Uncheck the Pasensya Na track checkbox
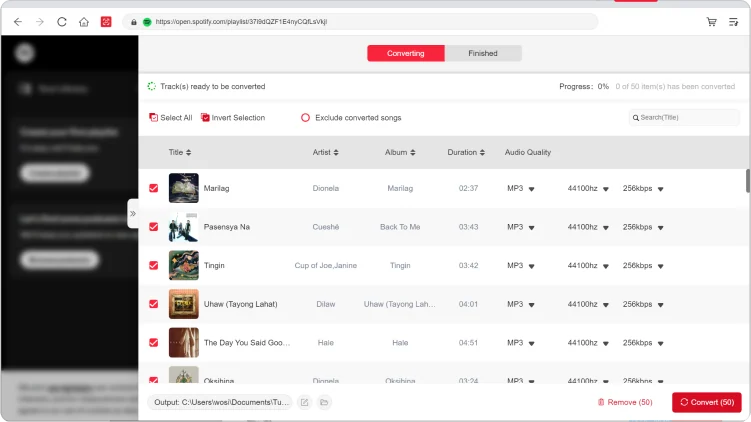The image size is (751, 422). tap(153, 227)
